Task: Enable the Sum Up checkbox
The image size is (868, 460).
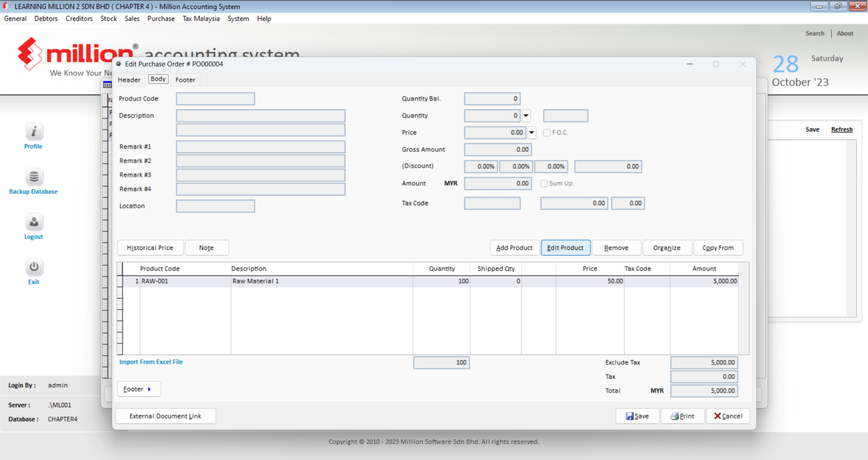Action: 544,184
